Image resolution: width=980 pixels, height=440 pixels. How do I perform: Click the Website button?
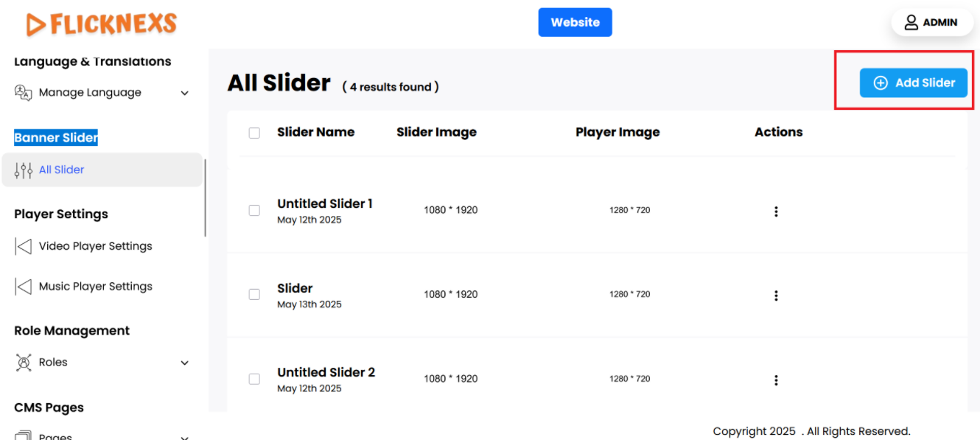point(575,22)
